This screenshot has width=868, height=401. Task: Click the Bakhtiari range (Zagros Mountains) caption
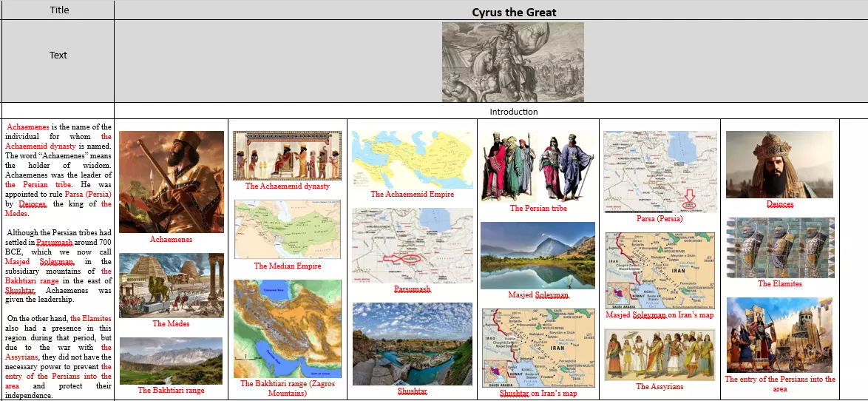(288, 388)
